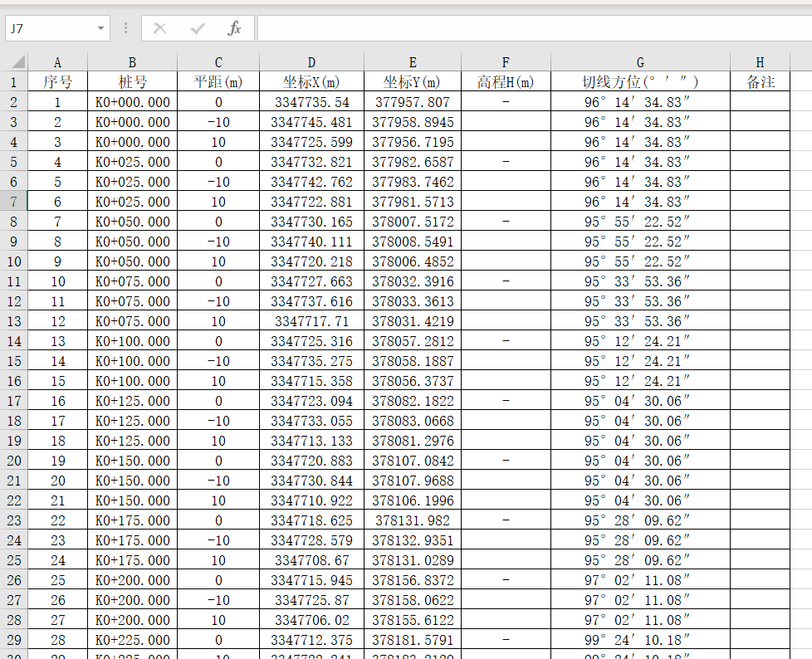Click the 序号 header cell

coord(57,82)
